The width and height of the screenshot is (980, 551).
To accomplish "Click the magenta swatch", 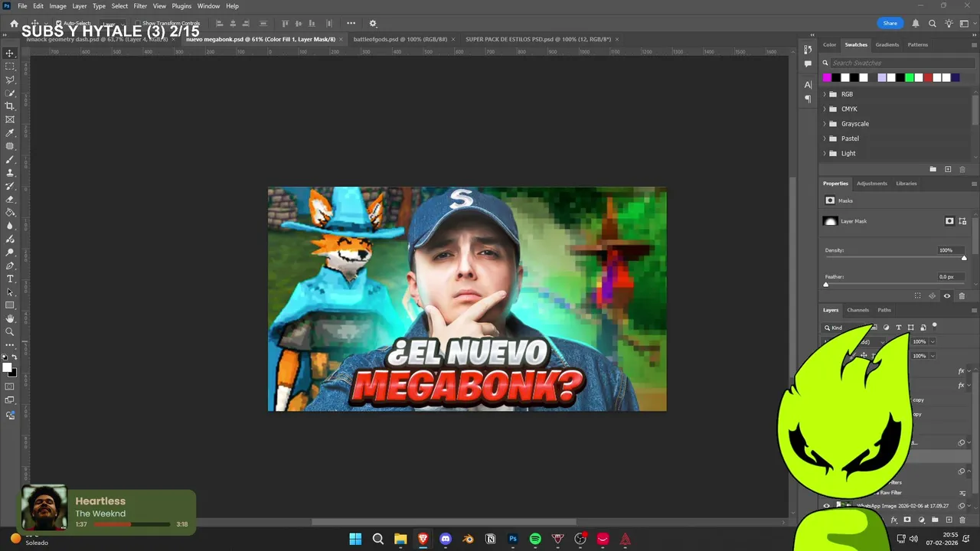I will [827, 78].
